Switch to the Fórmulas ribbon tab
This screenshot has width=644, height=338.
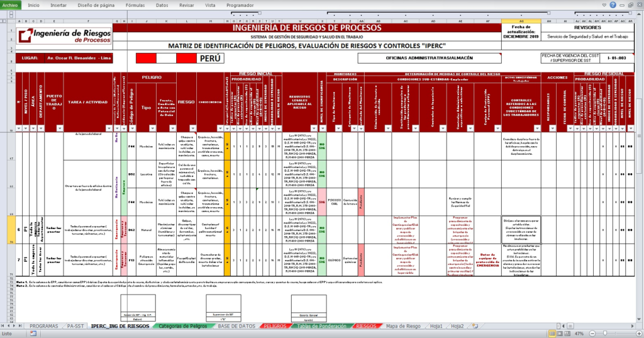tap(133, 4)
